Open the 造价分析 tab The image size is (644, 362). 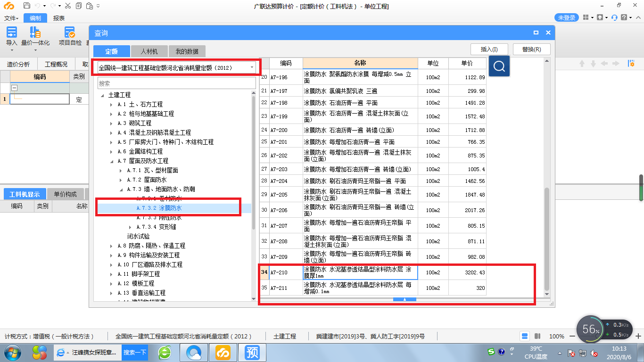[18, 65]
